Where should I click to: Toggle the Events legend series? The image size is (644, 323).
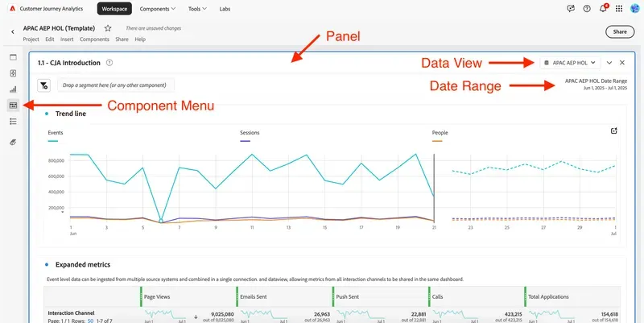[55, 135]
